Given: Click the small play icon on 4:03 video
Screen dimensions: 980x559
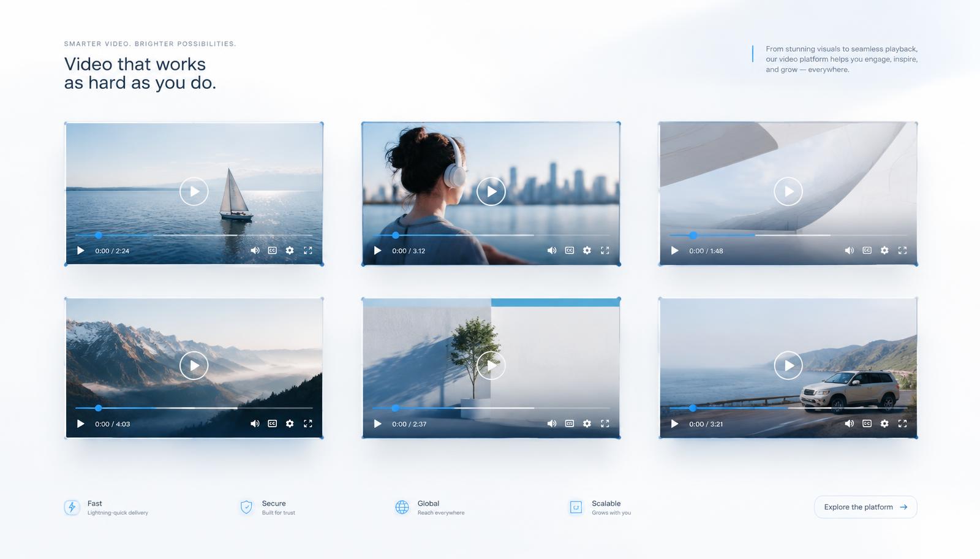Looking at the screenshot, I should 80,424.
